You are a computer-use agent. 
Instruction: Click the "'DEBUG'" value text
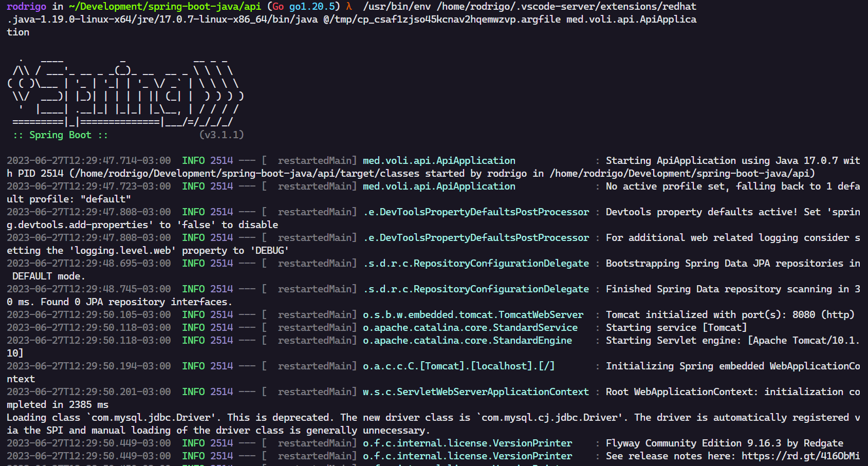270,250
